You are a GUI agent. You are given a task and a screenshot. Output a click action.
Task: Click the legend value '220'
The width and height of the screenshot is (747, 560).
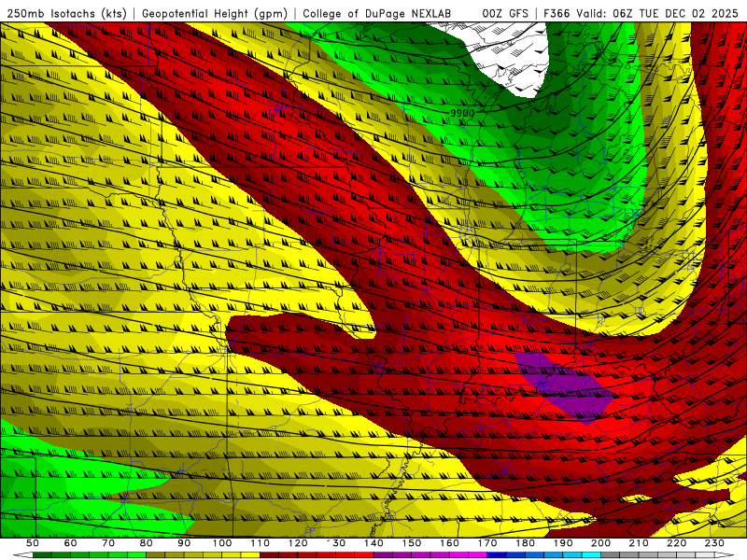(x=676, y=543)
